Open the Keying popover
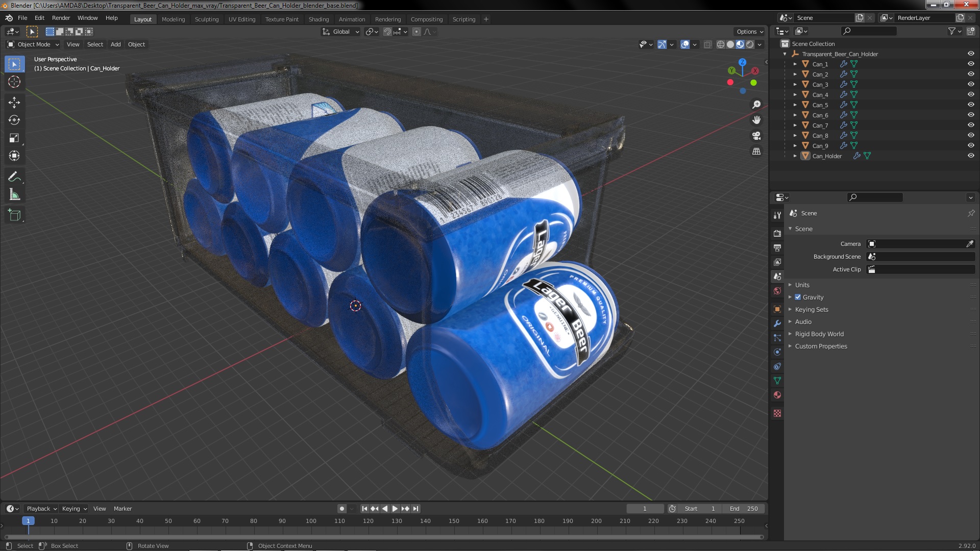980x551 pixels. click(75, 509)
